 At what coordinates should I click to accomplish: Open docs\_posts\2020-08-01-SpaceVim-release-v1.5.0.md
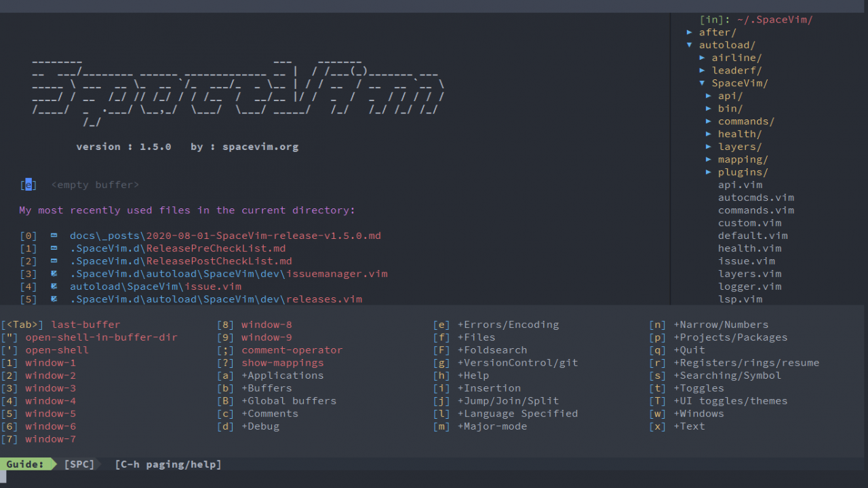coord(225,236)
